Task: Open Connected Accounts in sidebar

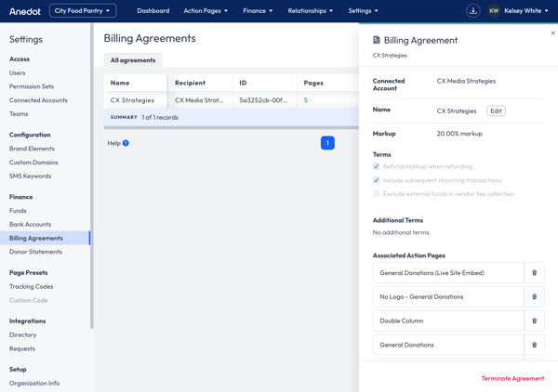Action: tap(38, 100)
